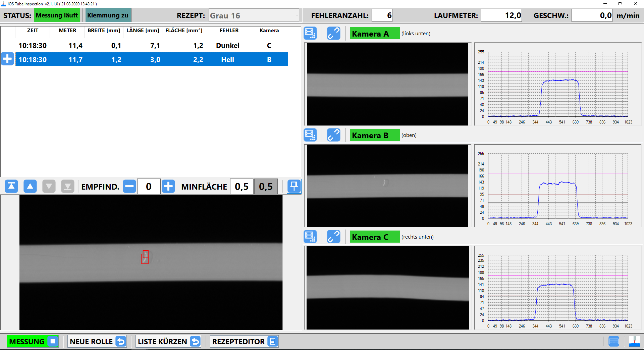Viewport: 644px width, 350px height.
Task: Open Kamera C film recording icon
Action: (310, 237)
